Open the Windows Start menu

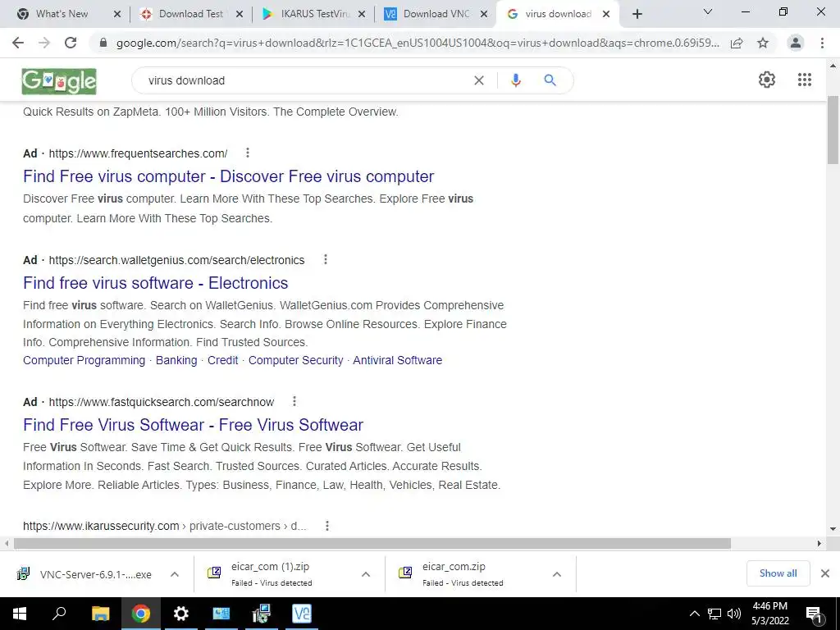click(x=20, y=614)
